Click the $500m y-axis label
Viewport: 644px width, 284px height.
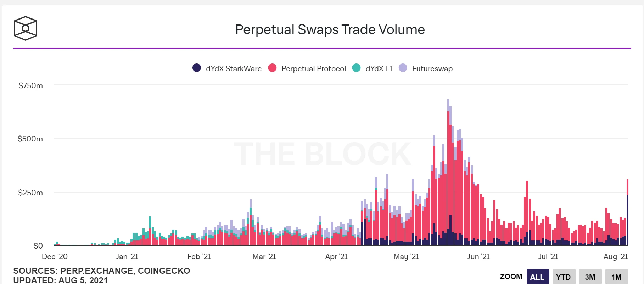pyautogui.click(x=30, y=139)
